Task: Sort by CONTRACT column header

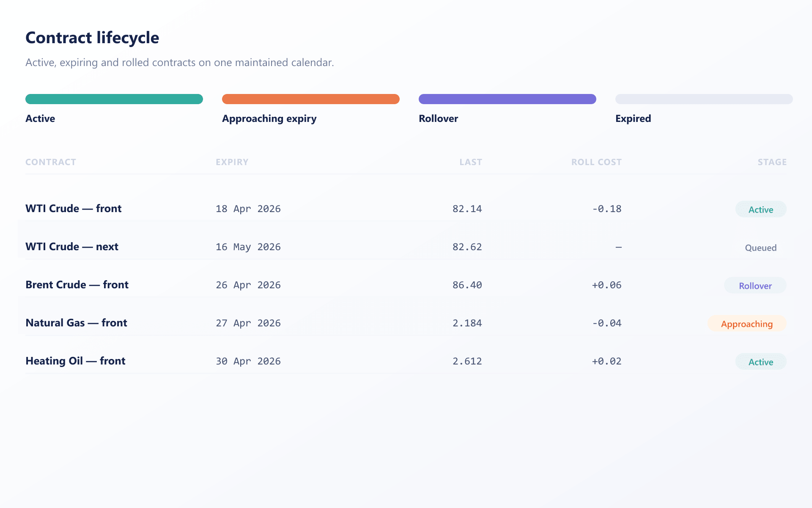Action: pyautogui.click(x=51, y=162)
